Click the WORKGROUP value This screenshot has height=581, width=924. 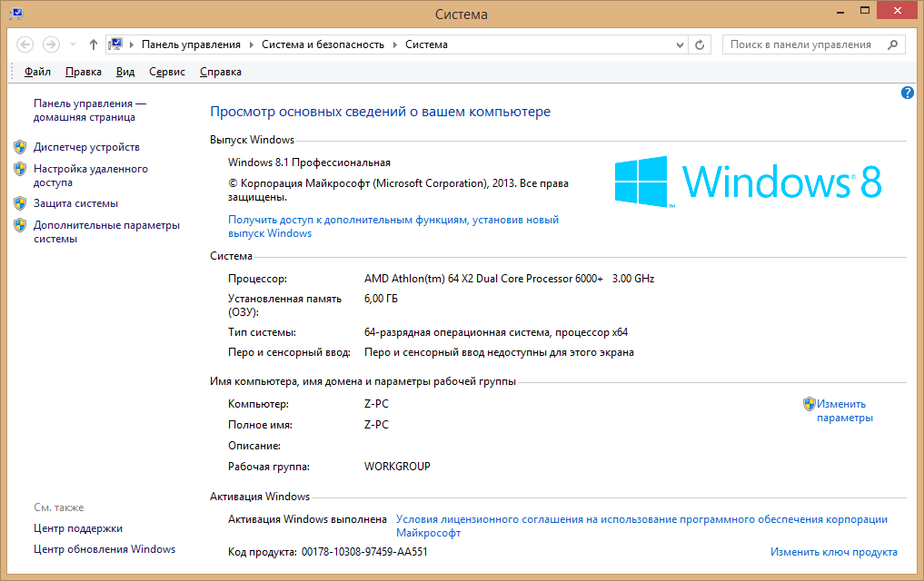(397, 467)
